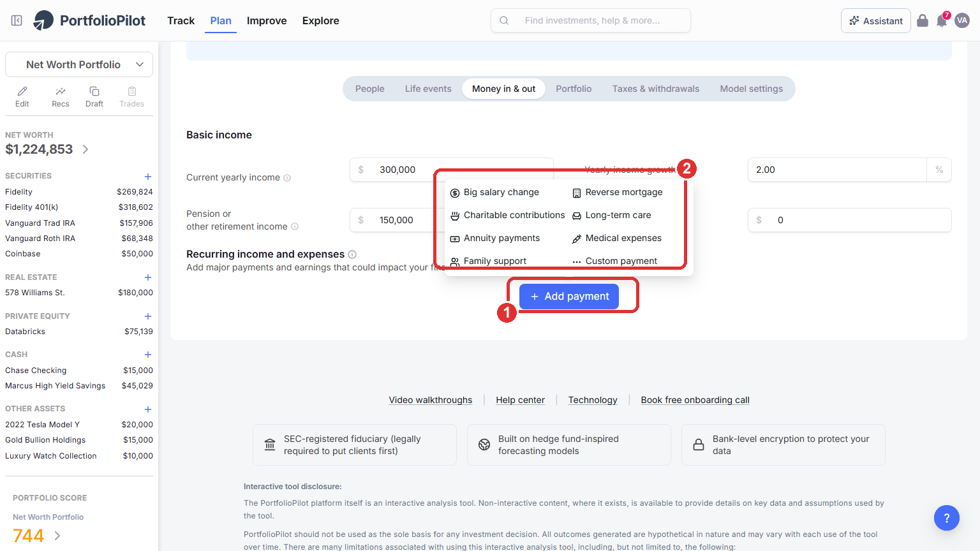980x551 pixels.
Task: Add other asset with plus icon
Action: [148, 409]
